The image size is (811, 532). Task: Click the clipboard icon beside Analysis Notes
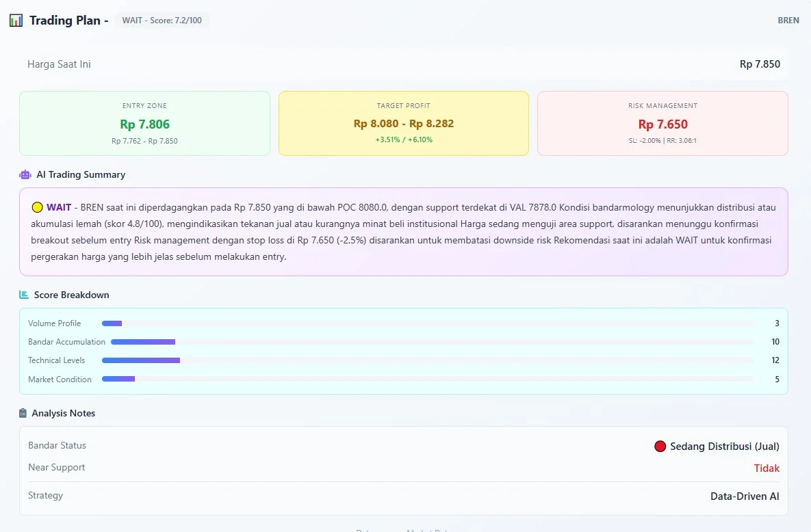click(24, 413)
